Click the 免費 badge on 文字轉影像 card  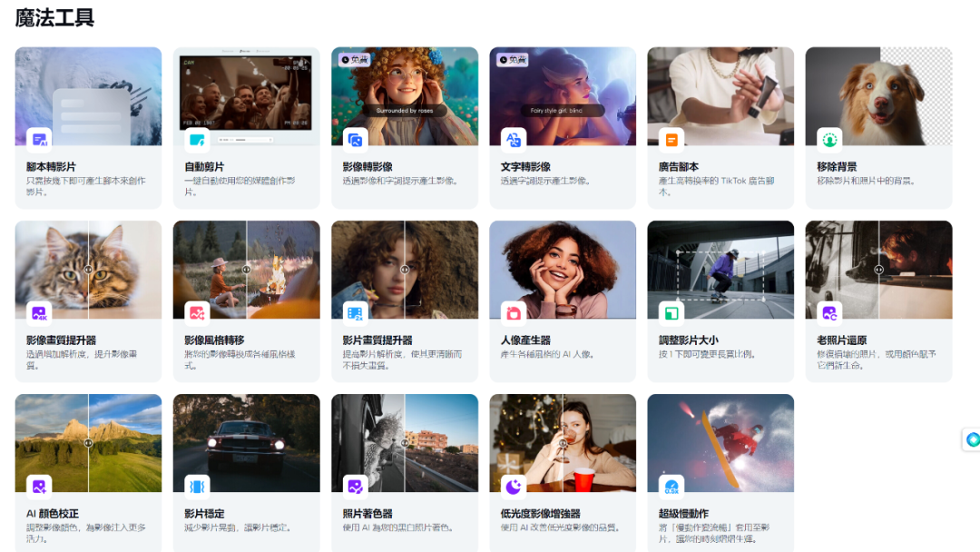click(513, 59)
